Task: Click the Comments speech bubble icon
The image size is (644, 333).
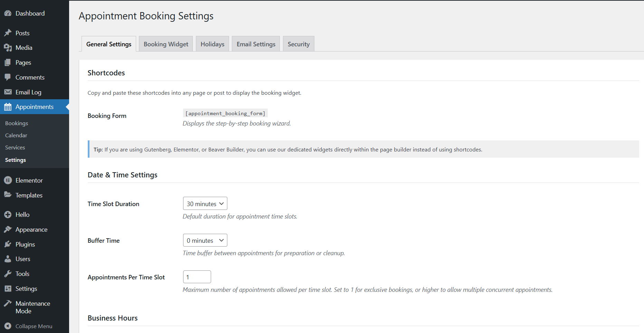Action: (8, 77)
